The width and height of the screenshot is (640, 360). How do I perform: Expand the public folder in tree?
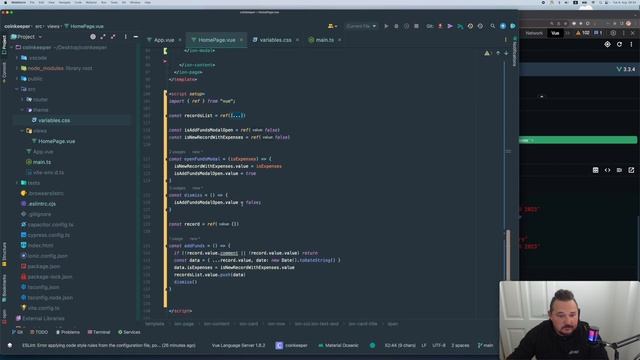17,79
